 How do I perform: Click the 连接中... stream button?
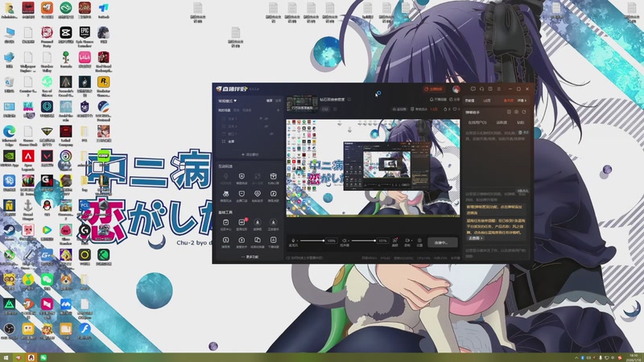click(442, 242)
